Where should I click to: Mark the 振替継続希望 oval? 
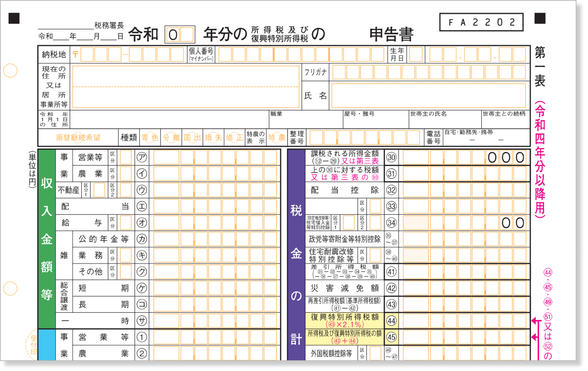[78, 138]
